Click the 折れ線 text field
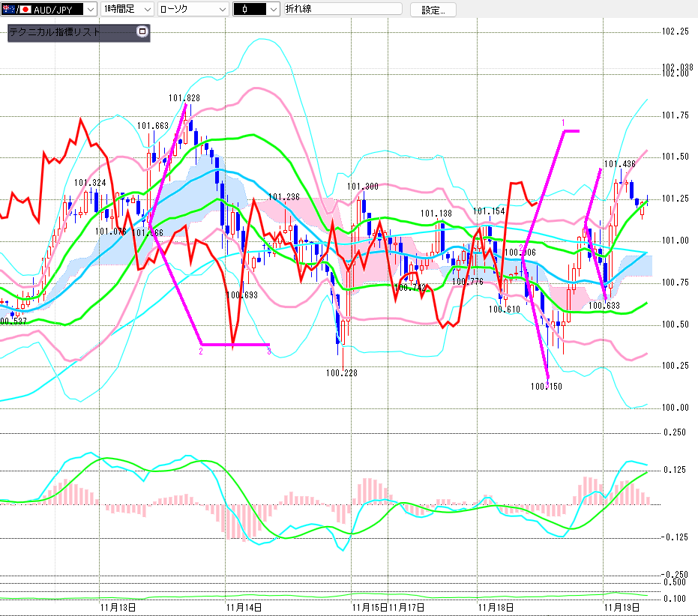This screenshot has height=616, width=698. (342, 10)
